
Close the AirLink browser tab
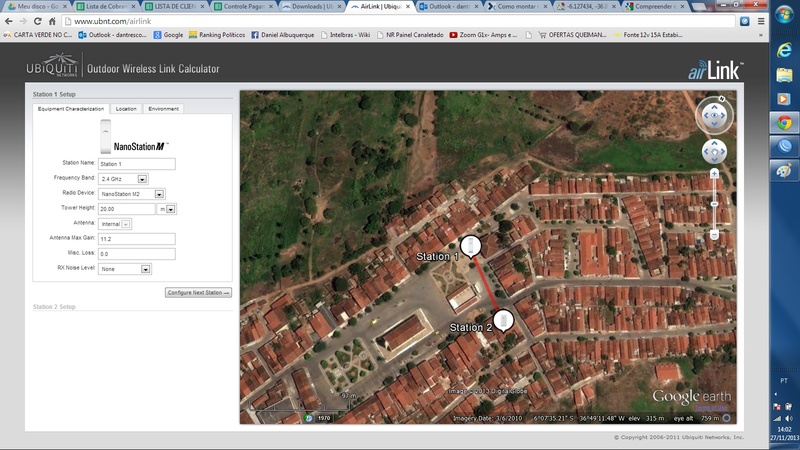pyautogui.click(x=408, y=7)
